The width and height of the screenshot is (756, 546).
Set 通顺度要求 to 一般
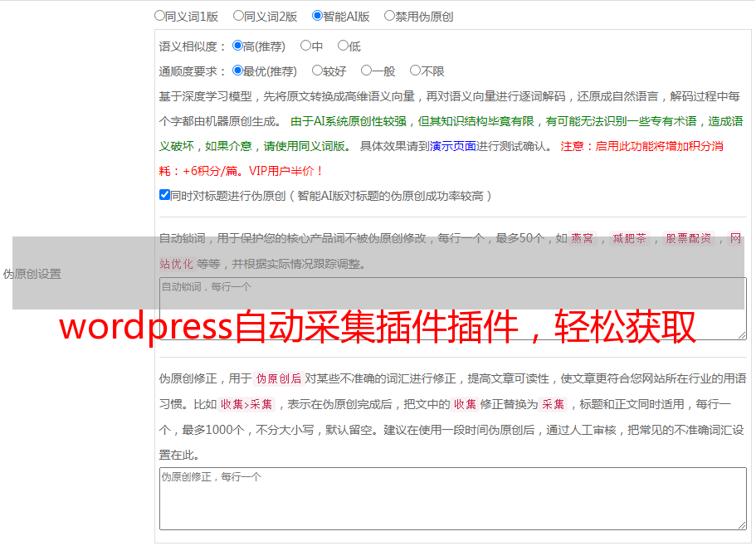(367, 71)
